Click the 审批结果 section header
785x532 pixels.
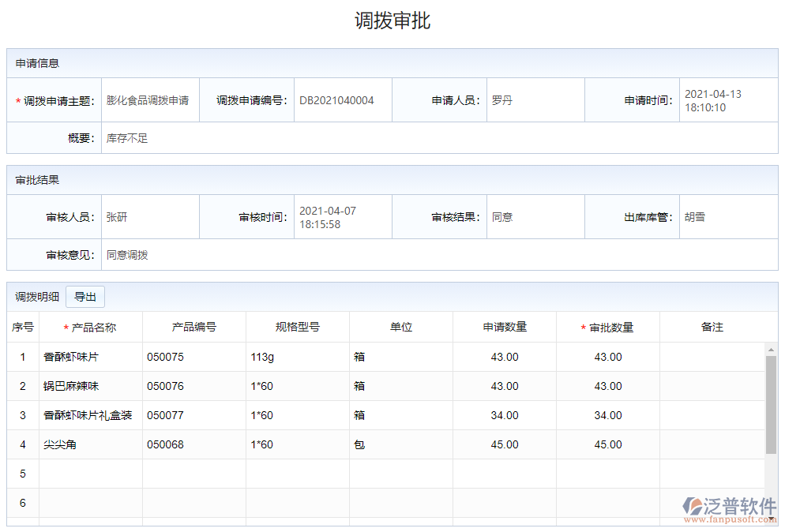tap(38, 180)
